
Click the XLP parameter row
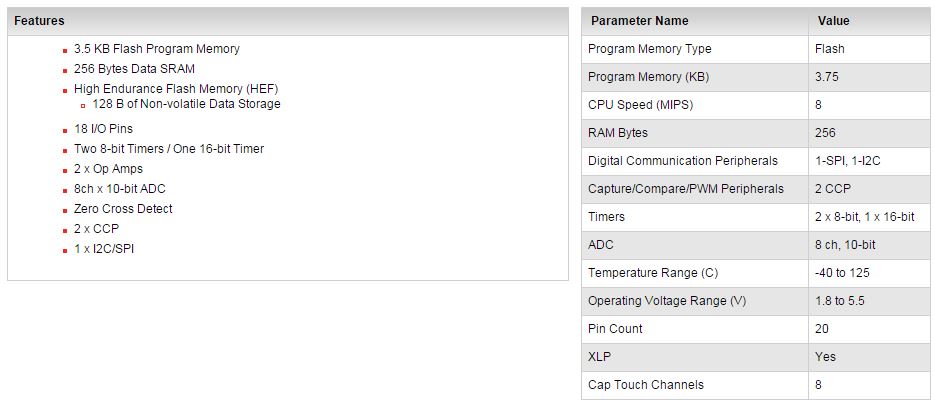[x=756, y=357]
